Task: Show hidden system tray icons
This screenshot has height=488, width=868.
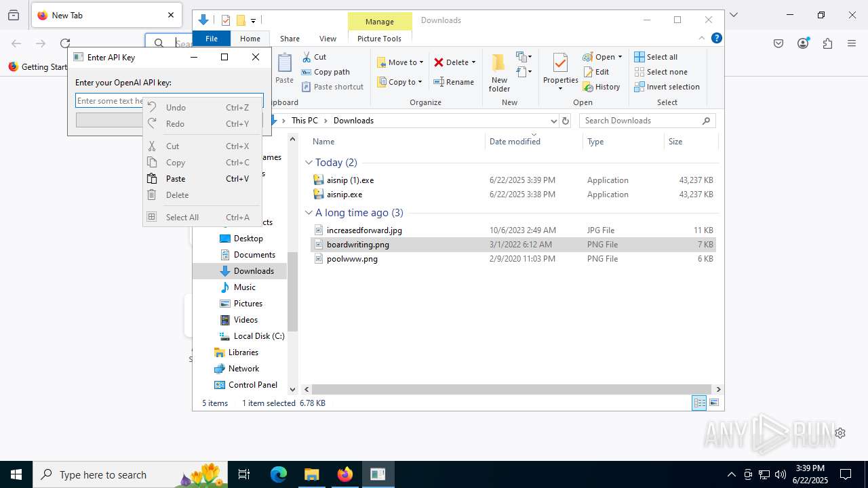Action: [x=731, y=474]
